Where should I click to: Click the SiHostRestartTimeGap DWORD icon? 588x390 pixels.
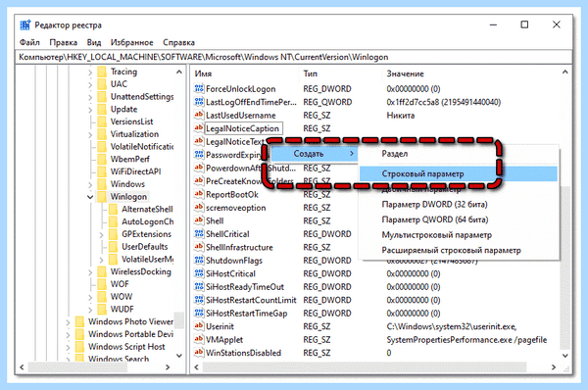tap(199, 314)
